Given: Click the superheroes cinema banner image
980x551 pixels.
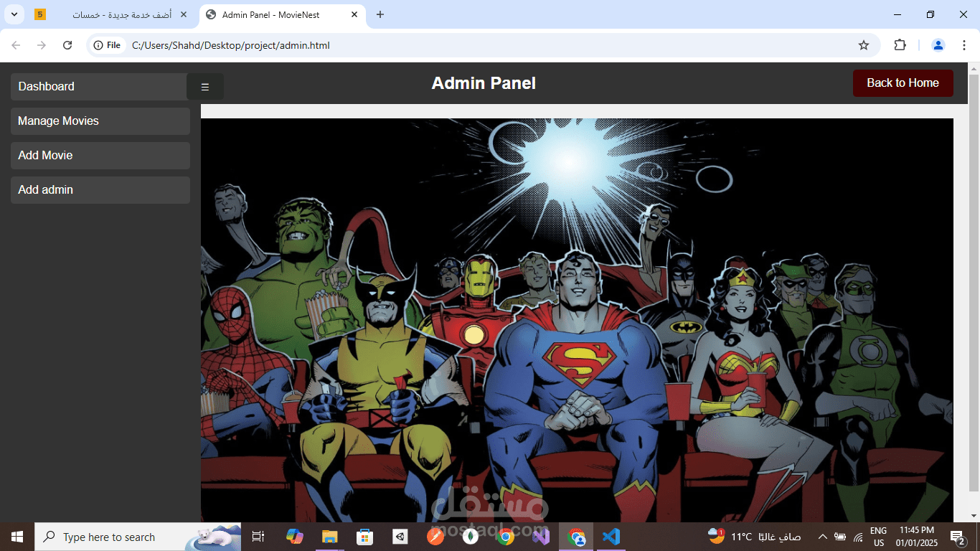Looking at the screenshot, I should point(577,320).
